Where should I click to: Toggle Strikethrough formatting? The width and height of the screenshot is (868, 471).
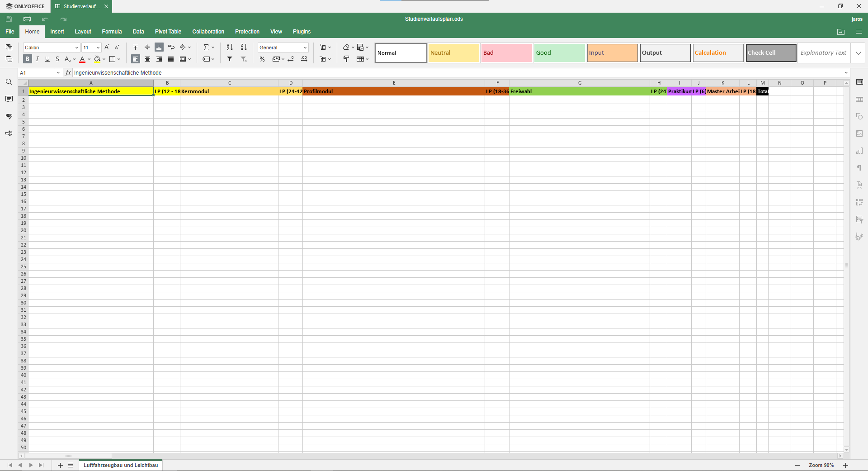coord(57,59)
